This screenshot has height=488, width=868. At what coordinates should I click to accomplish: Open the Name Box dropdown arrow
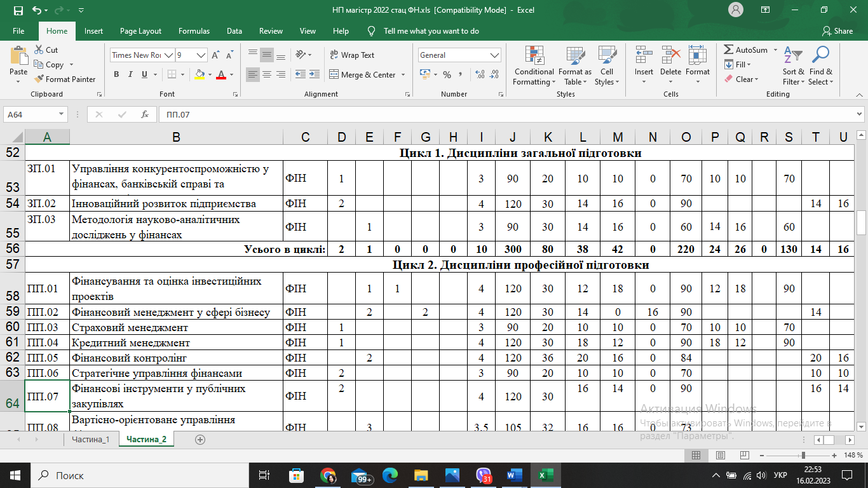62,114
